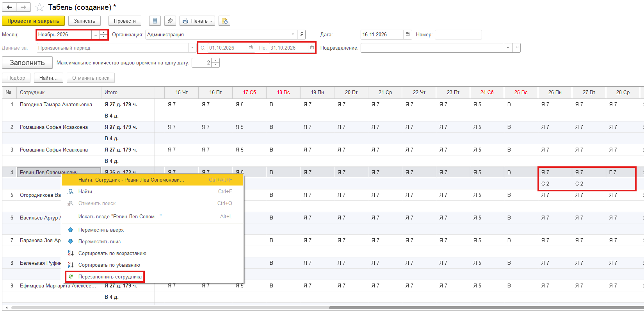Click the '25 Вс' column header
Screen dimensions: 644x314
pos(521,93)
